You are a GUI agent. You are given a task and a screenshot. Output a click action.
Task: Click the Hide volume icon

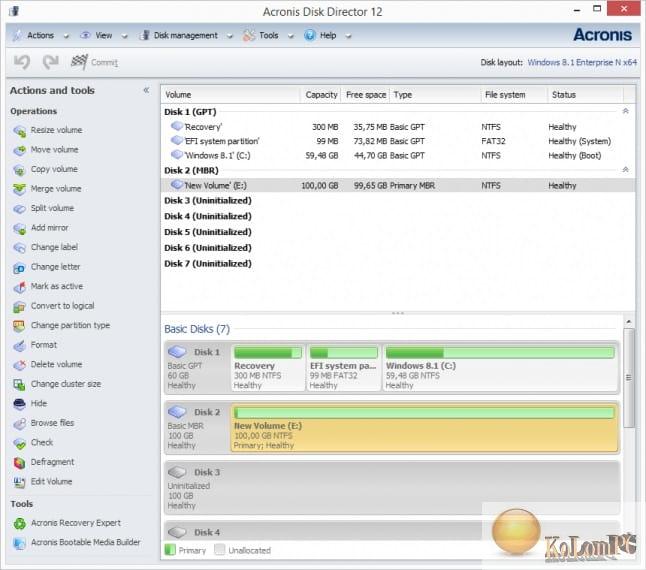coord(19,404)
